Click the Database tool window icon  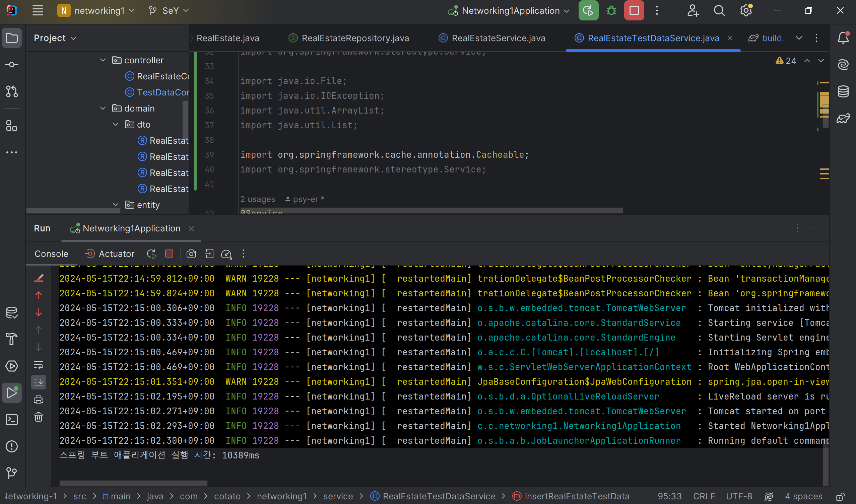point(843,91)
